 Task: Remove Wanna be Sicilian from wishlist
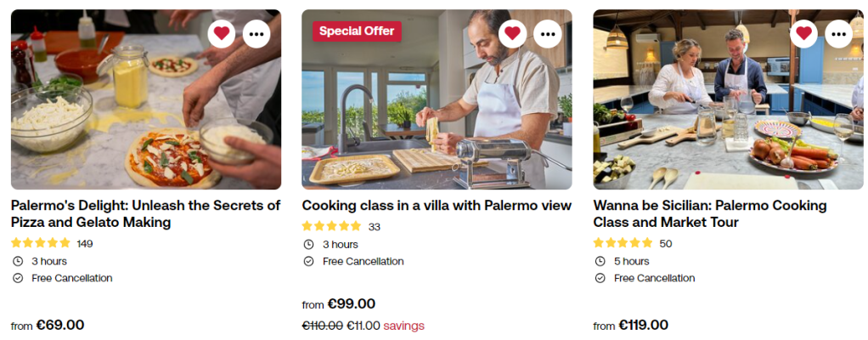click(803, 33)
